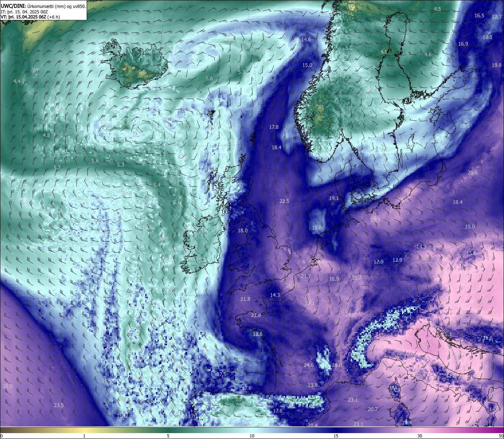504x439 pixels.
Task: Click the 14.3 value label
Action: (275, 295)
